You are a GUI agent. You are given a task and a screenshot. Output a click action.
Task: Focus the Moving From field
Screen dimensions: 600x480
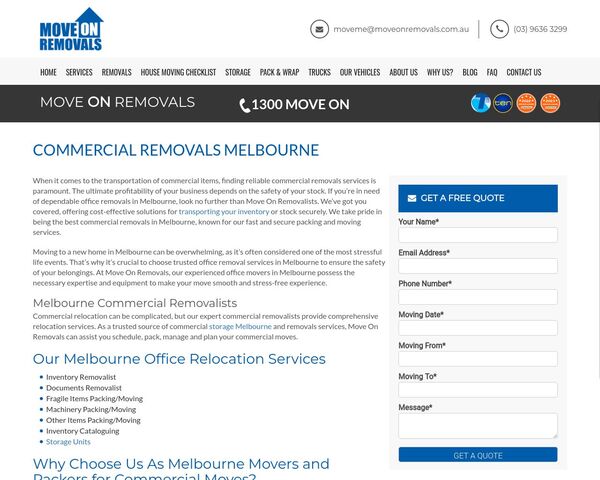[478, 359]
